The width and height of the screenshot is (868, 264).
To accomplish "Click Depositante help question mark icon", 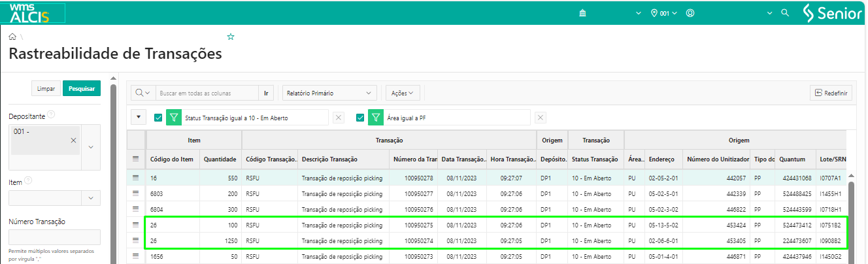I will pos(51,115).
